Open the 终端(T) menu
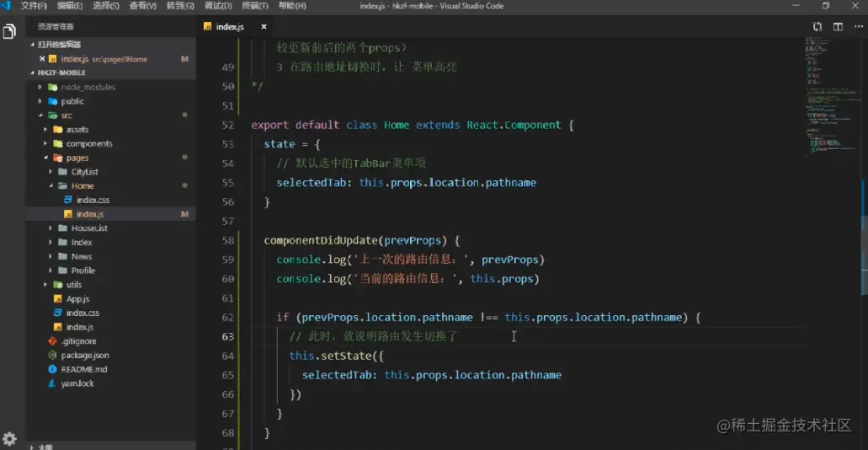Screen dimensions: 868x450 click(x=255, y=6)
